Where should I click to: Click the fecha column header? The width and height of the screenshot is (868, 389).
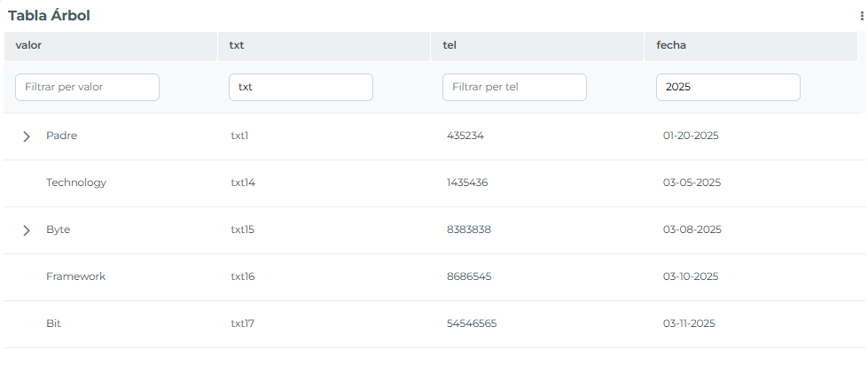tap(751, 45)
